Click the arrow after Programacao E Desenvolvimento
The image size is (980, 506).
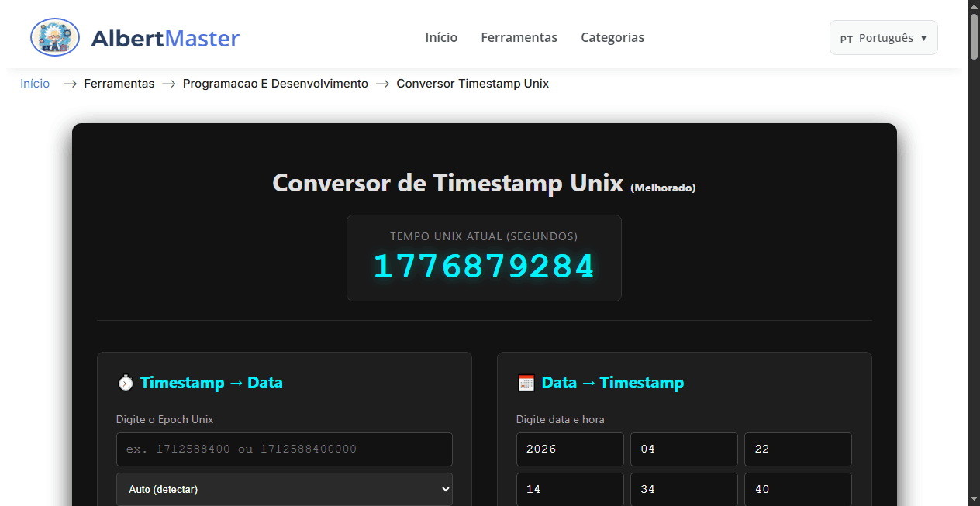pos(381,83)
